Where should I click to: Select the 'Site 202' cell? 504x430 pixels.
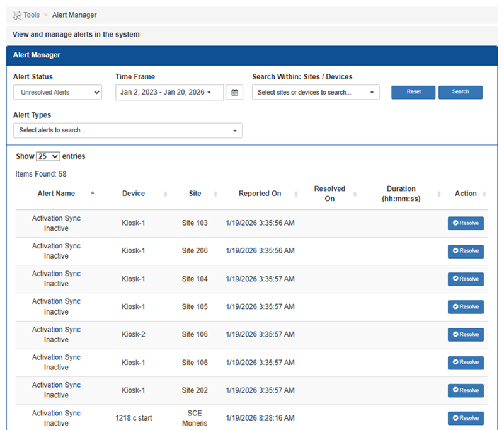click(x=195, y=390)
